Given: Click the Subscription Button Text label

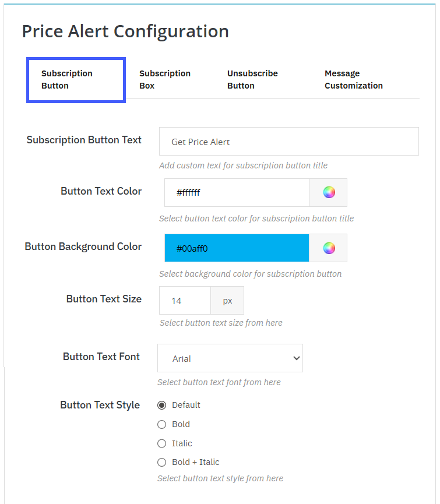Looking at the screenshot, I should (x=84, y=140).
